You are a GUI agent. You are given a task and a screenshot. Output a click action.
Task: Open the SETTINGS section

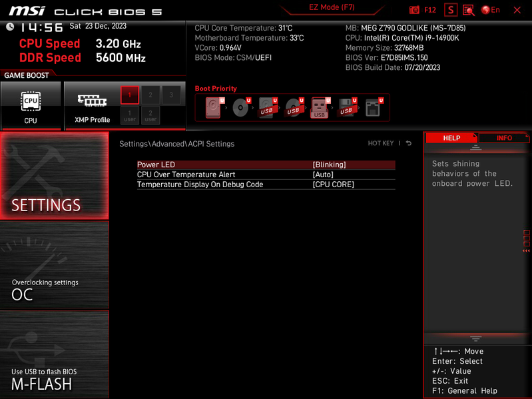coord(55,175)
